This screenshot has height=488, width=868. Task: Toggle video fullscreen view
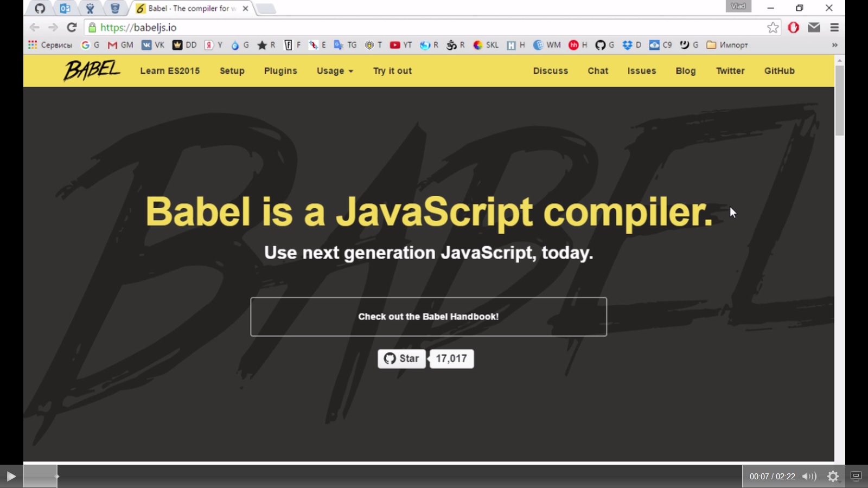(856, 476)
